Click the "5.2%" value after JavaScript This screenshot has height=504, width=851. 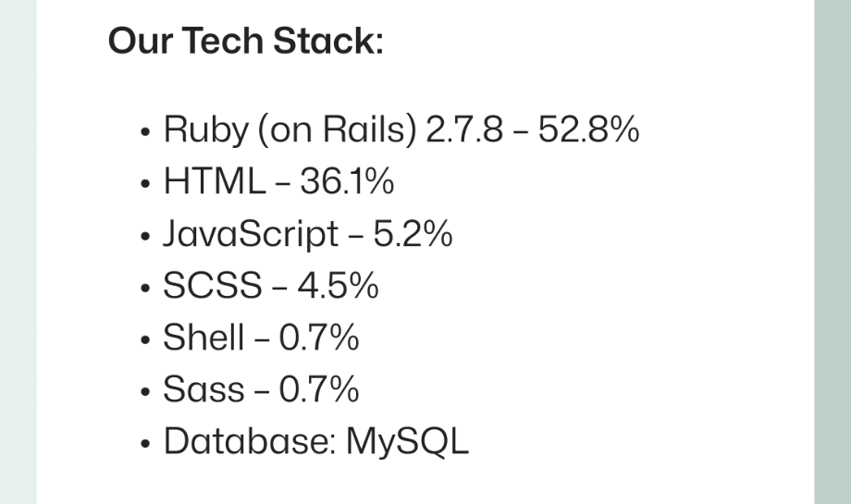[413, 234]
